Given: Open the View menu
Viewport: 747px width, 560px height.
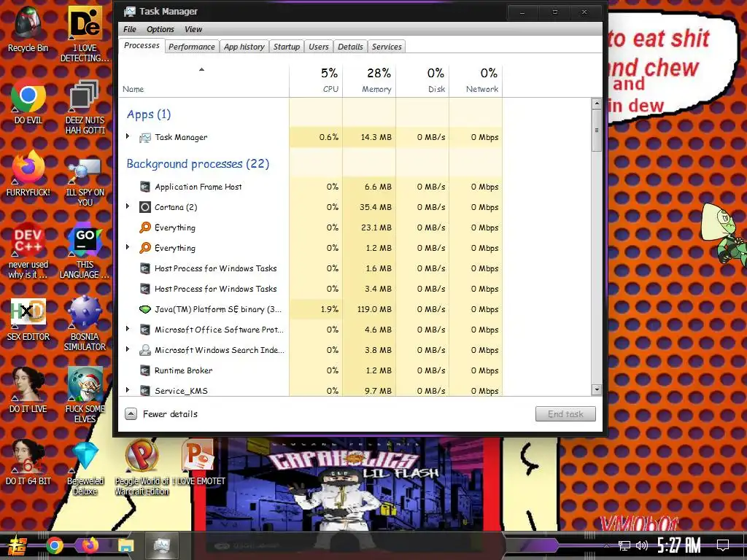Looking at the screenshot, I should (x=193, y=29).
